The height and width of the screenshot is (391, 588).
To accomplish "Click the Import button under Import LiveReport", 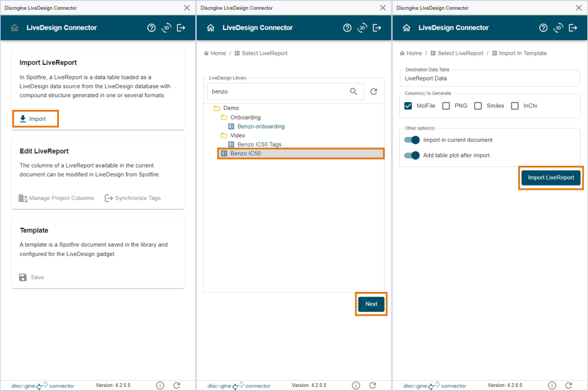I will [x=35, y=119].
